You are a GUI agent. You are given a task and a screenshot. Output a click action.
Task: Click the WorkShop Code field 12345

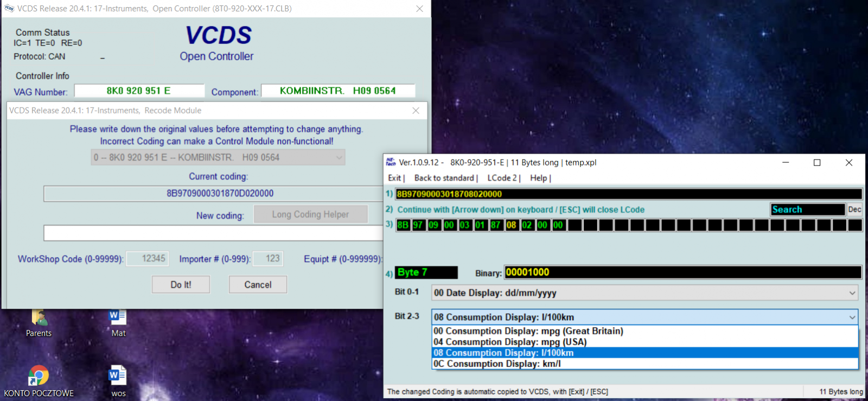[147, 258]
